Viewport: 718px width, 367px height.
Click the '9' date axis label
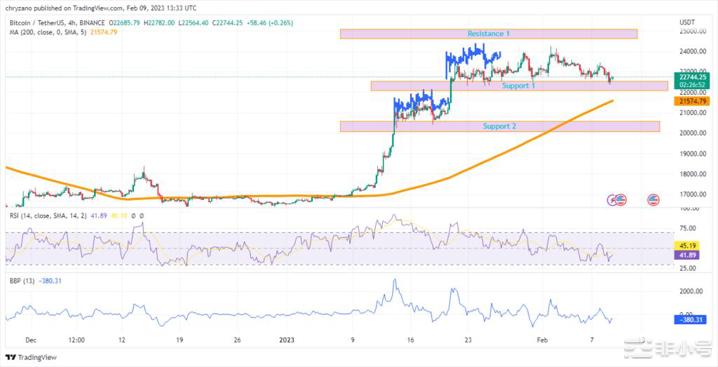(352, 340)
